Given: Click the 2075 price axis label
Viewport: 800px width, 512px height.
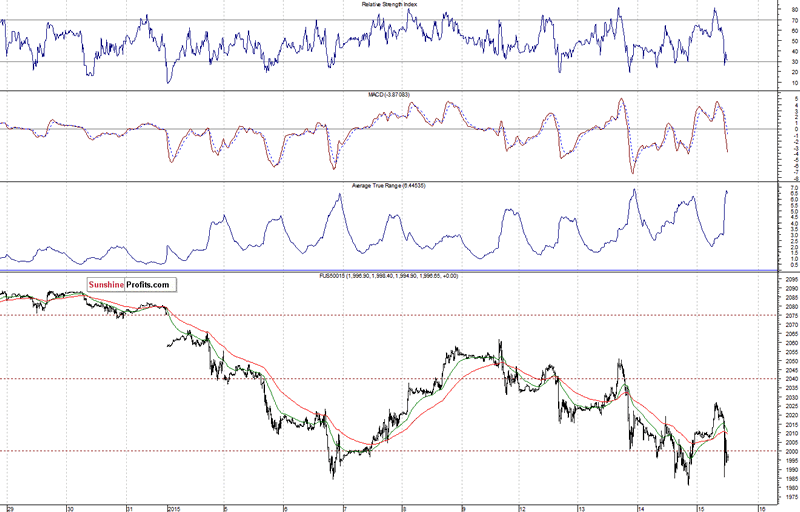Looking at the screenshot, I should (x=763, y=316).
